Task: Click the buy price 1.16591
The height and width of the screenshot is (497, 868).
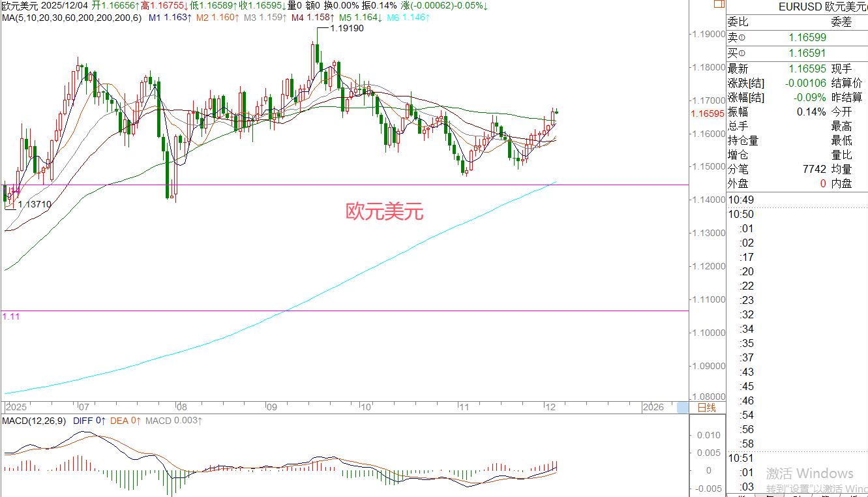Action: [x=807, y=53]
